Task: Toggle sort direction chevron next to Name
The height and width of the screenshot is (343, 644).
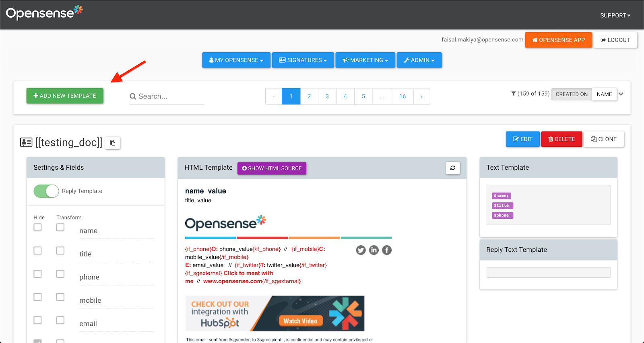Action: click(x=621, y=94)
